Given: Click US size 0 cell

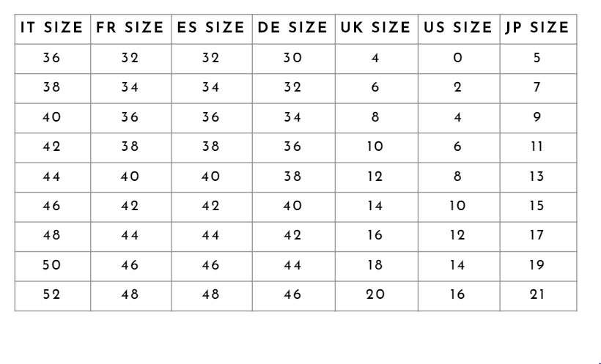Looking at the screenshot, I should 457,58.
